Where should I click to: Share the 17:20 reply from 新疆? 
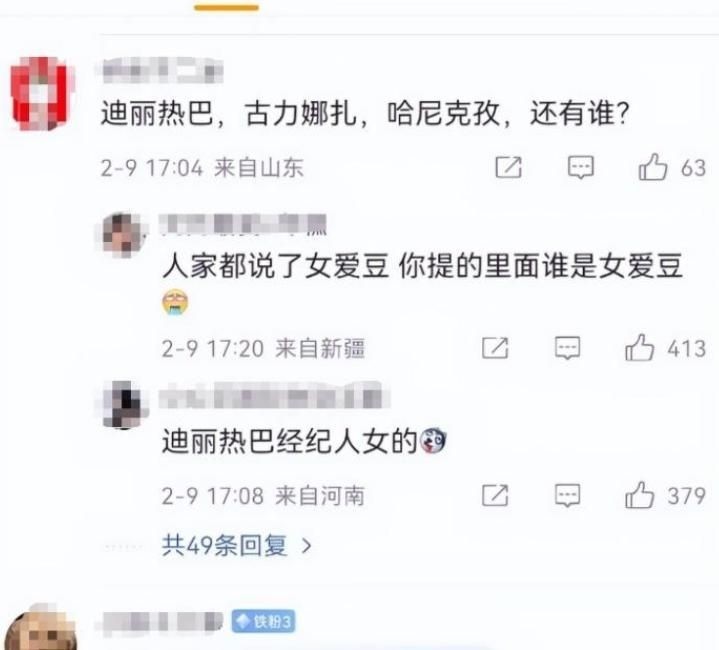point(495,348)
